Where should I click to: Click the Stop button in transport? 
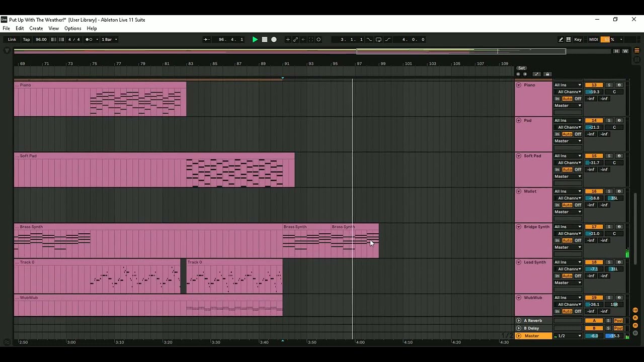[x=265, y=39]
